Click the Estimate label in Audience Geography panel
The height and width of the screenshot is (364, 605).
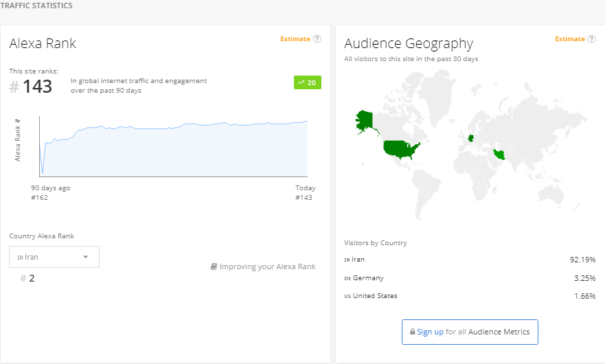[570, 39]
